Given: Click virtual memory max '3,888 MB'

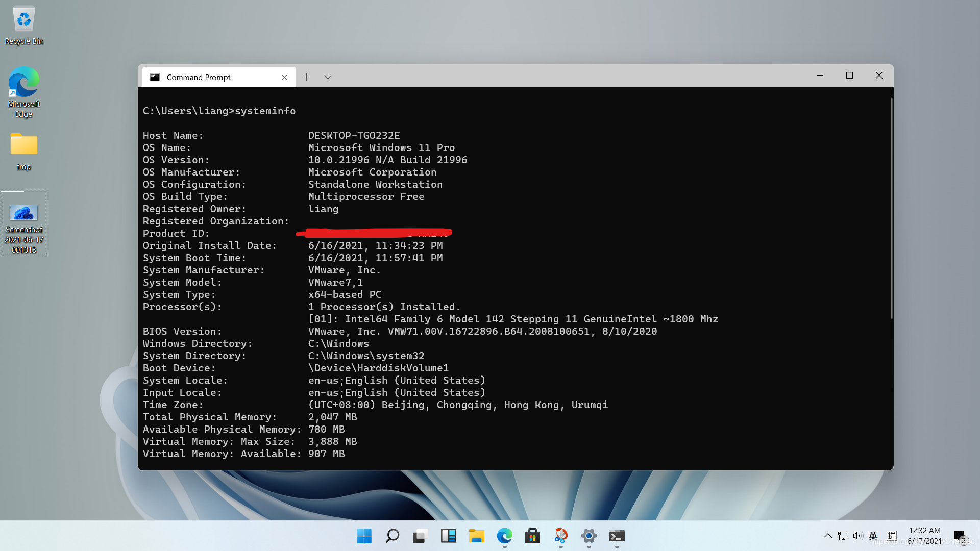Looking at the screenshot, I should (x=332, y=441).
